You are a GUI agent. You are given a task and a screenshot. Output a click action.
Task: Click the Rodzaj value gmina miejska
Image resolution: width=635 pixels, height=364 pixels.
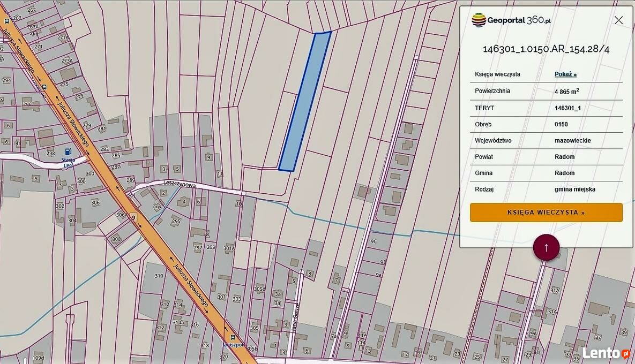pos(574,189)
